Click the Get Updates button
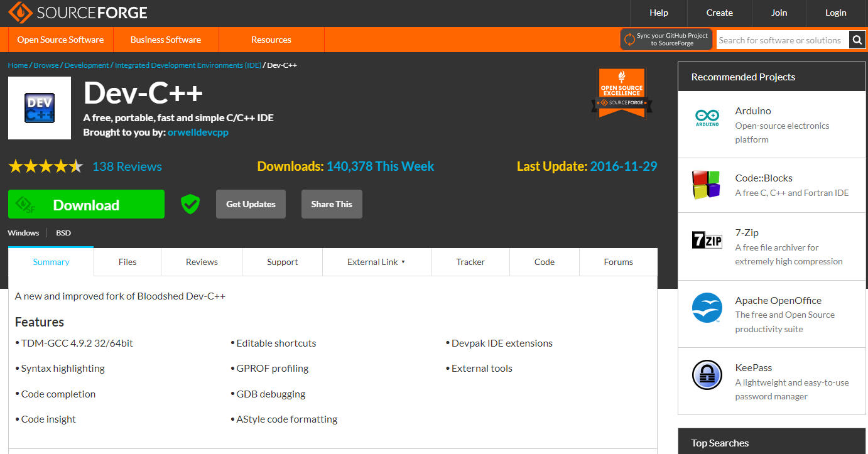 (251, 204)
